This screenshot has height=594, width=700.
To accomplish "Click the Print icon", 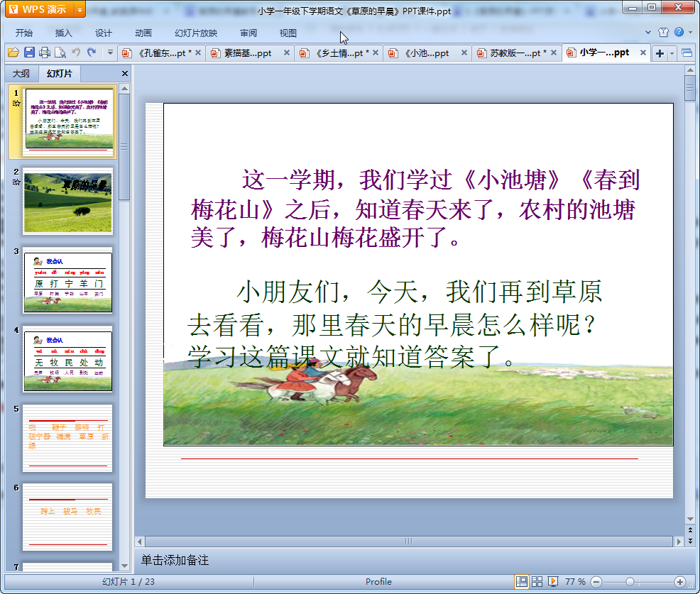I will (x=45, y=53).
